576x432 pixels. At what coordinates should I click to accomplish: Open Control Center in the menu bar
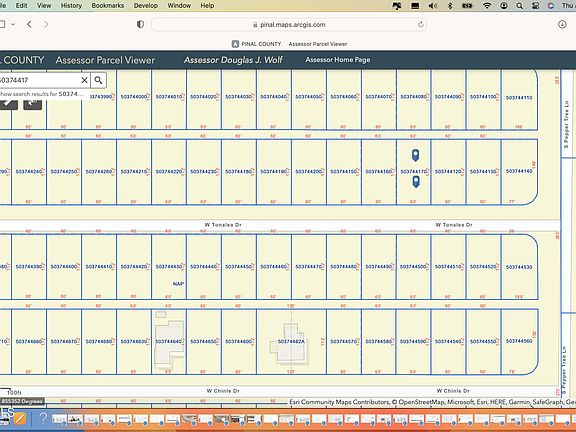coord(536,6)
